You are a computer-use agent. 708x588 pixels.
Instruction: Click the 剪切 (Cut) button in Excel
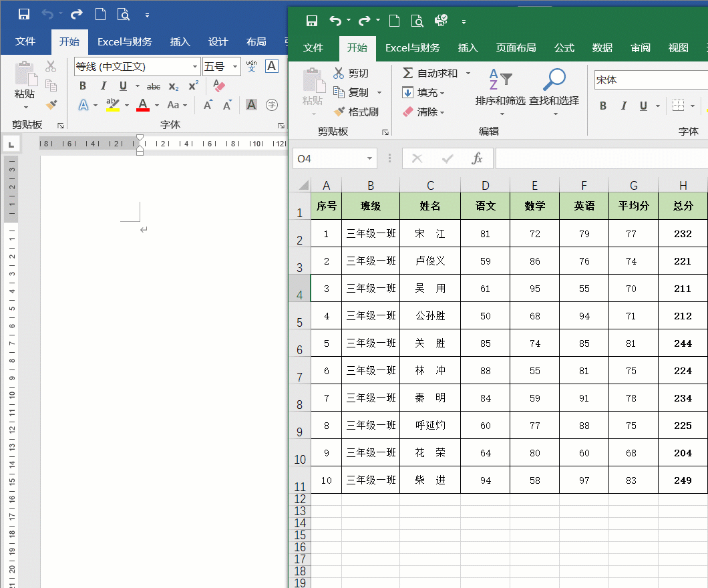point(351,73)
